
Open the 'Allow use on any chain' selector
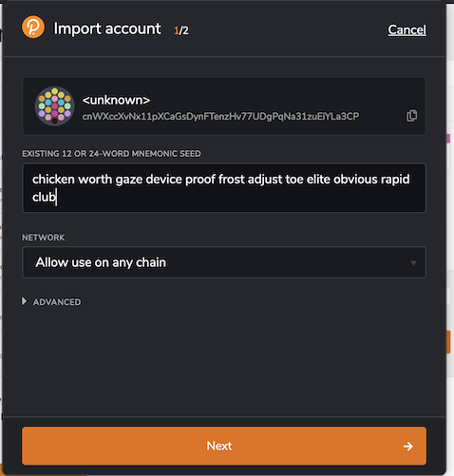click(224, 262)
